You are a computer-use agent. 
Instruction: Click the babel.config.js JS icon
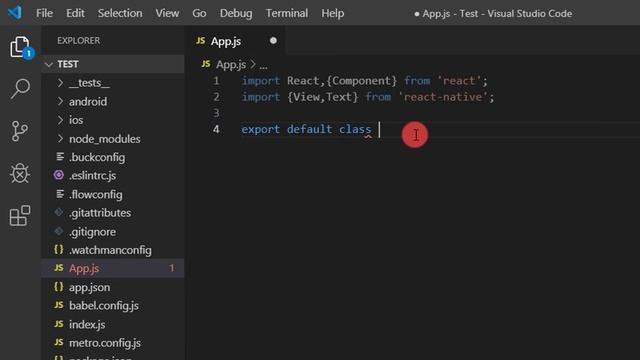point(59,305)
